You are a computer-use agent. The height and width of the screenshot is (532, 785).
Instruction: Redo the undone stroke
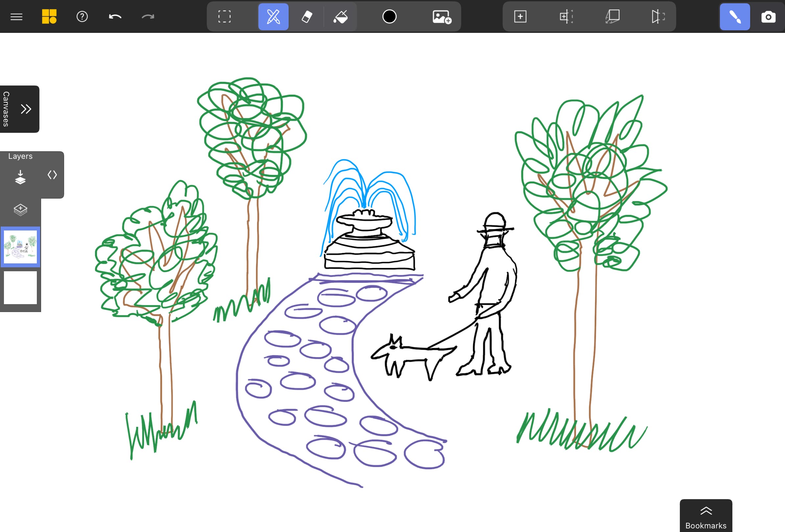tap(148, 16)
